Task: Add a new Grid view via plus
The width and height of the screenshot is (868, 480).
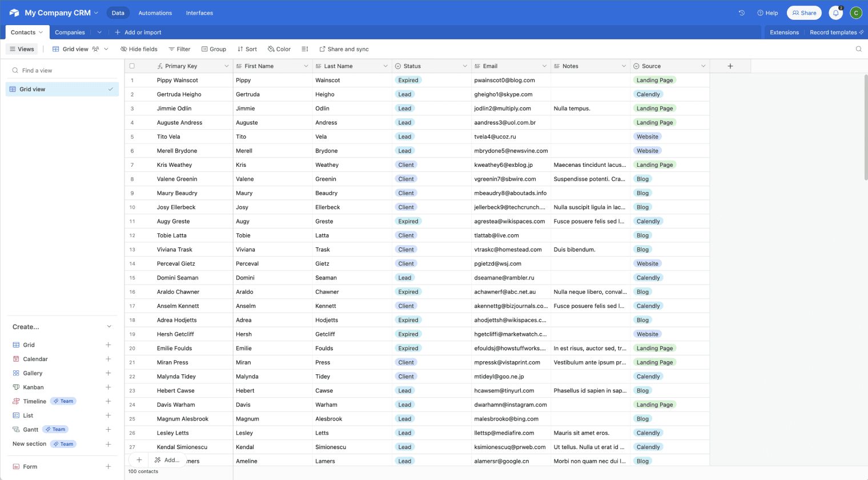Action: pyautogui.click(x=108, y=345)
